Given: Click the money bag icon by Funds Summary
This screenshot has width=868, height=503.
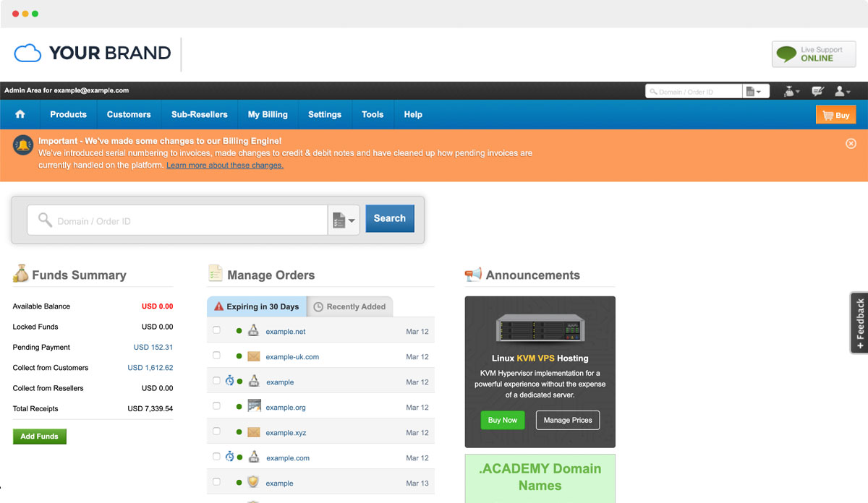Looking at the screenshot, I should tap(20, 273).
